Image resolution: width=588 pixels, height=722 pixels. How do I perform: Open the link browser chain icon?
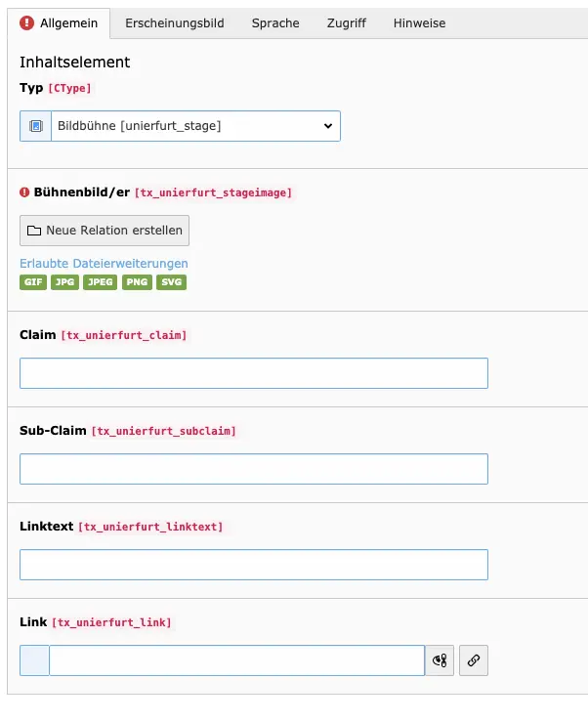coord(474,660)
